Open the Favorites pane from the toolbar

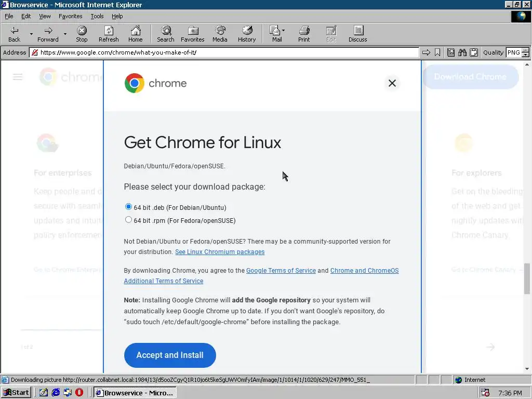click(x=192, y=34)
